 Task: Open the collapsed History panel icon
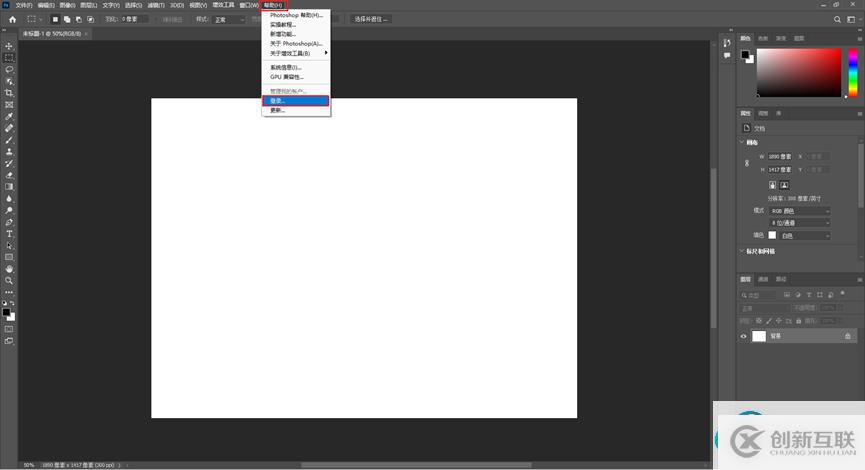[x=727, y=43]
